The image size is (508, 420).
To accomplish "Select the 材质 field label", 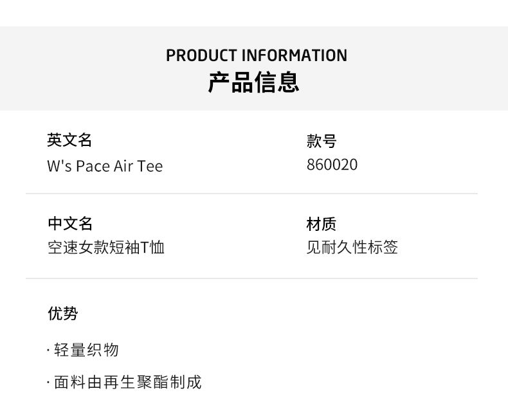I will click(x=322, y=224).
